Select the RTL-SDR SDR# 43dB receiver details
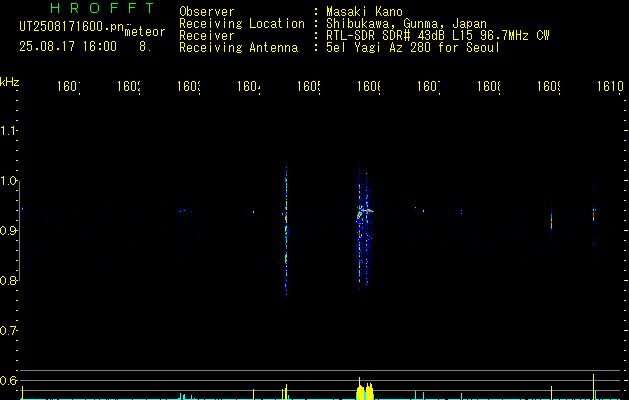The height and width of the screenshot is (400, 629). point(438,36)
